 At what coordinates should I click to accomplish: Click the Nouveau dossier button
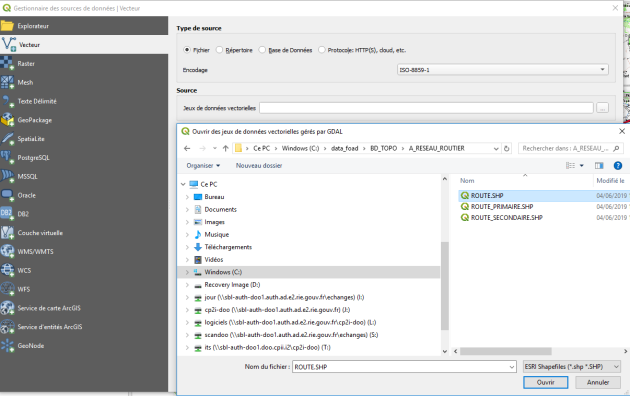pyautogui.click(x=259, y=165)
